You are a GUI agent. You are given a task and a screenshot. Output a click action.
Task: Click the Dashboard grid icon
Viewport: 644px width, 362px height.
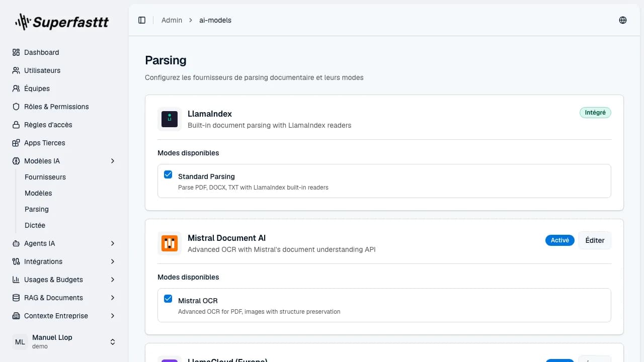point(16,52)
